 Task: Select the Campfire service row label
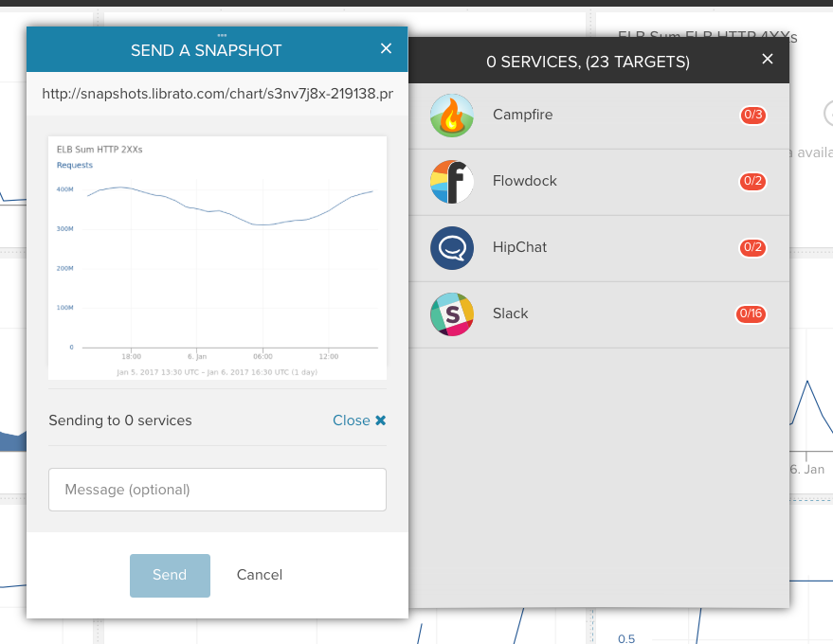pyautogui.click(x=522, y=116)
